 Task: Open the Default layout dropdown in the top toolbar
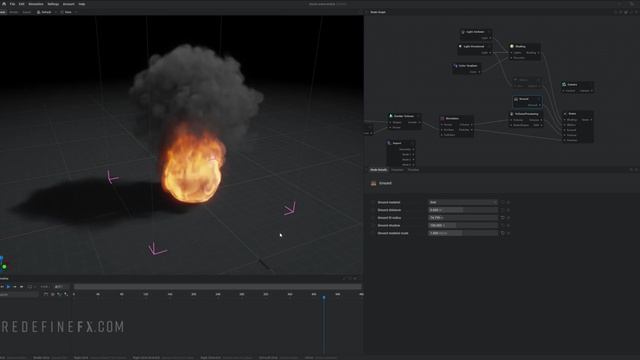click(x=46, y=12)
